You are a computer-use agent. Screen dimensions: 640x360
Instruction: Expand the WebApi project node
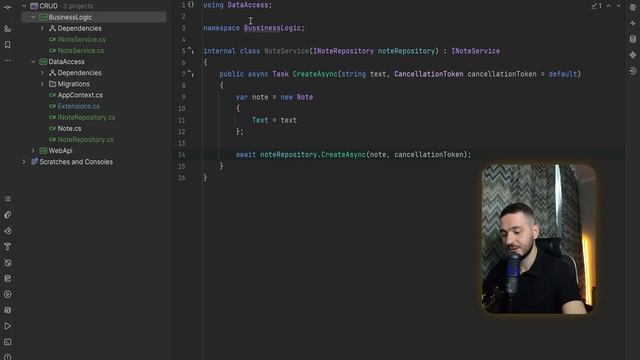[x=33, y=151]
